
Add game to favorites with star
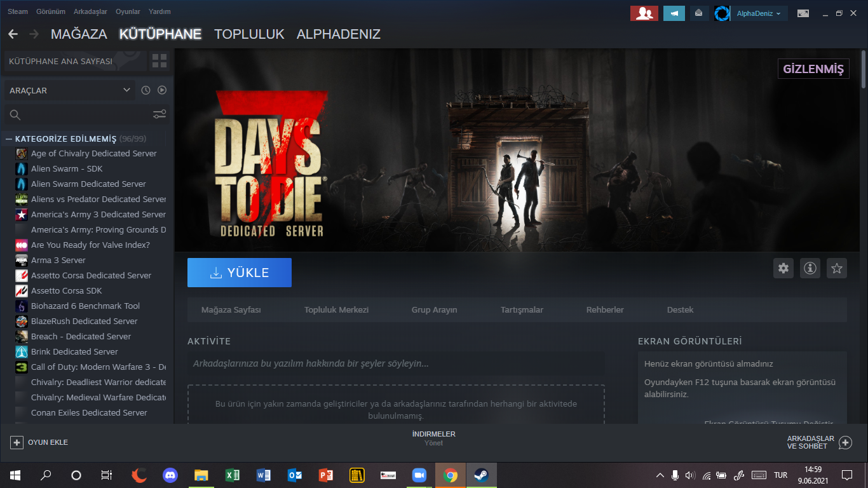point(837,268)
